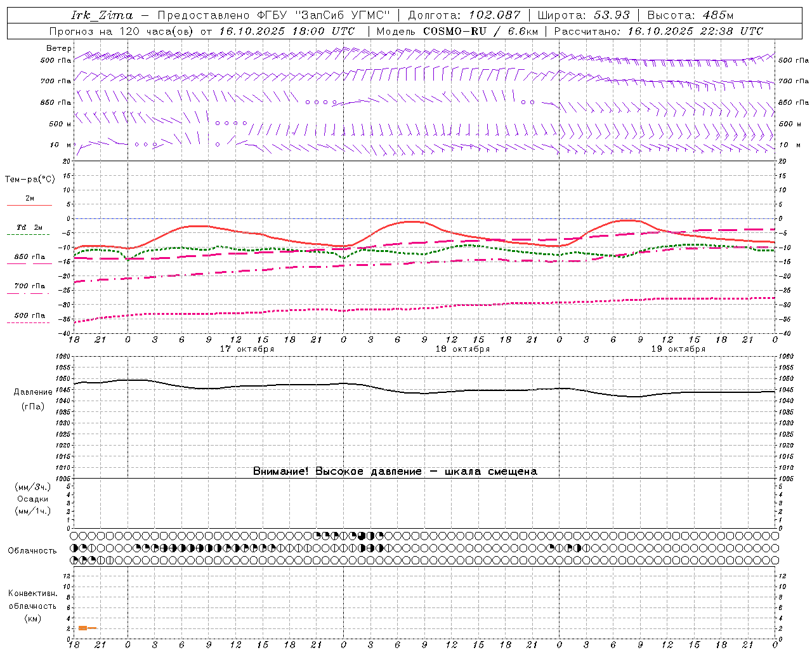Click the "Облачность" cloud cover label
This screenshot has width=812, height=650.
tap(32, 551)
